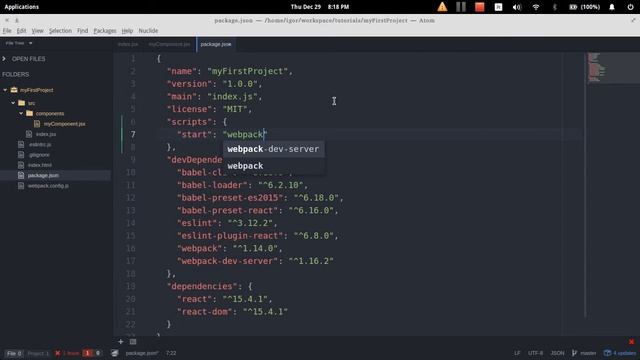This screenshot has width=640, height=360.
Task: Open .gitignore in the file tree
Action: pyautogui.click(x=39, y=155)
